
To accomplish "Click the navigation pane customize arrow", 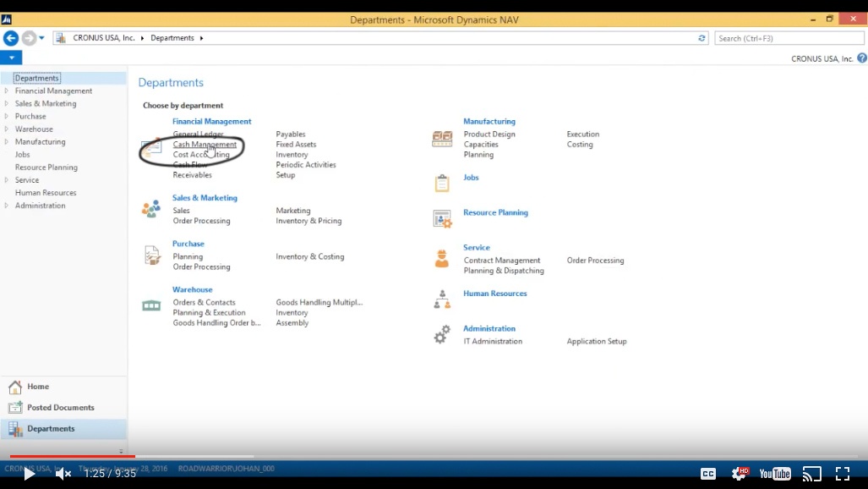I will 121,451.
